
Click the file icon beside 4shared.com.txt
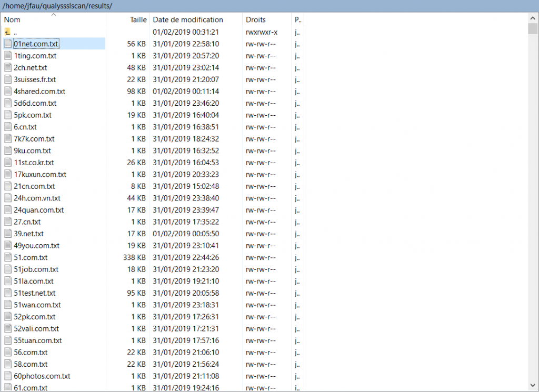click(x=7, y=92)
